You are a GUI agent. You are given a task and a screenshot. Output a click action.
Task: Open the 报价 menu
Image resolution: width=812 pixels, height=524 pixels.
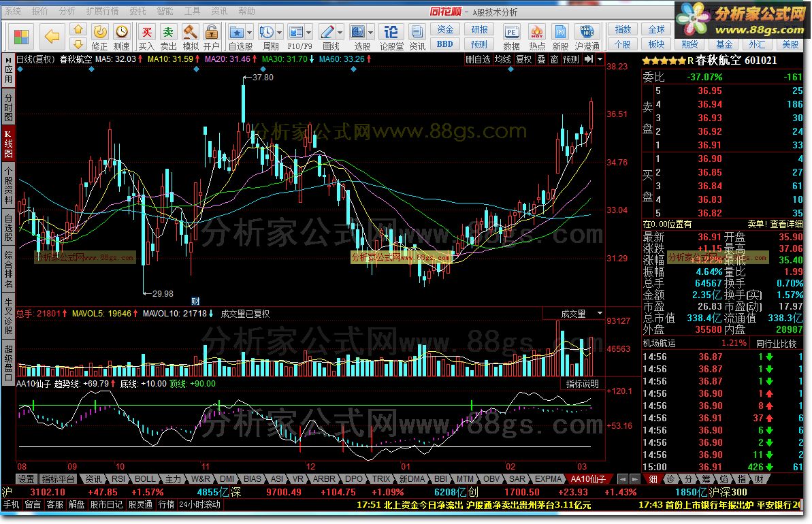pos(40,11)
